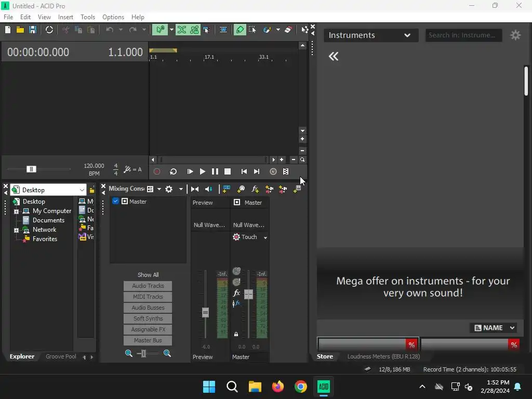Open store settings gear icon

pos(515,35)
